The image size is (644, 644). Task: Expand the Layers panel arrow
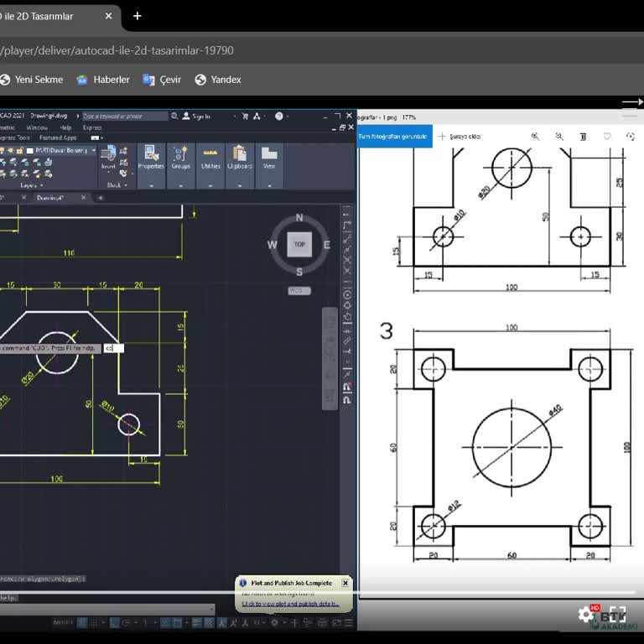[42, 185]
